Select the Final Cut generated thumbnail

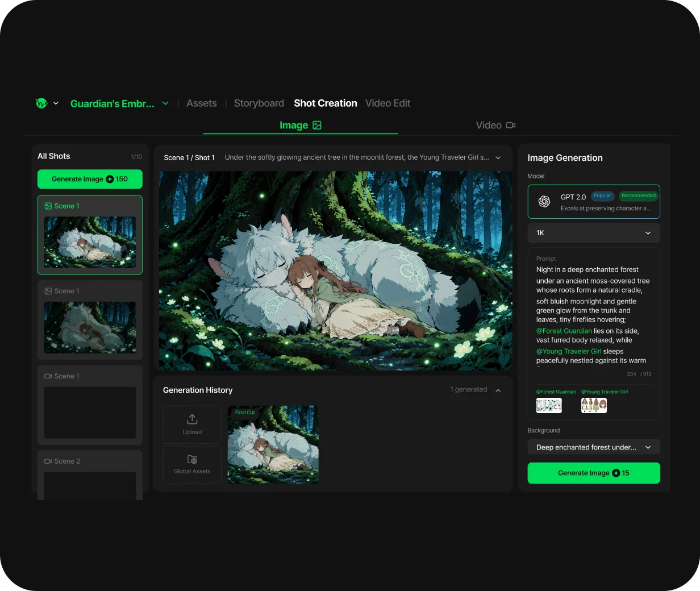pyautogui.click(x=273, y=444)
